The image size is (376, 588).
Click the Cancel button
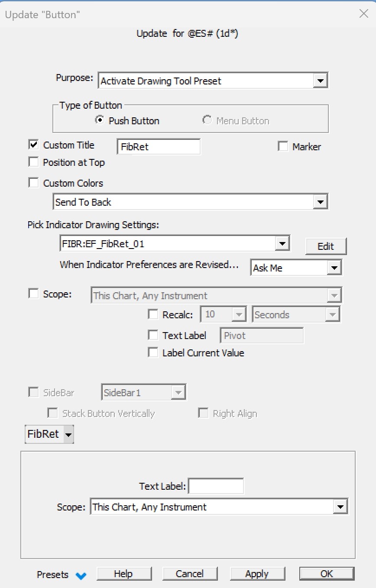189,574
